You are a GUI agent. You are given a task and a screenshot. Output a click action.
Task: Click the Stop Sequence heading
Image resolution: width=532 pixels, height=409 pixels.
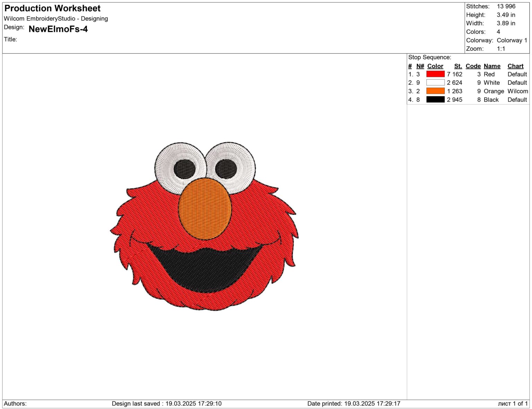pyautogui.click(x=429, y=57)
